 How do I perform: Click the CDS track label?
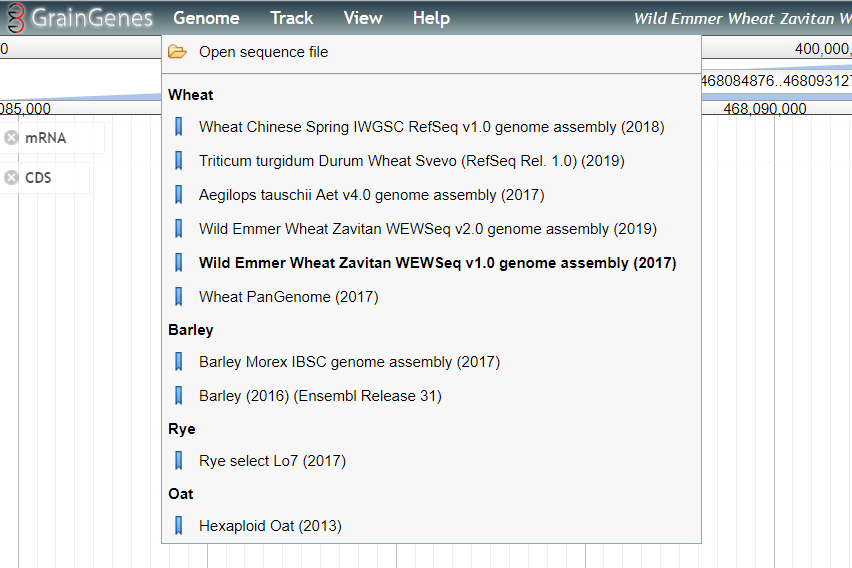point(38,178)
